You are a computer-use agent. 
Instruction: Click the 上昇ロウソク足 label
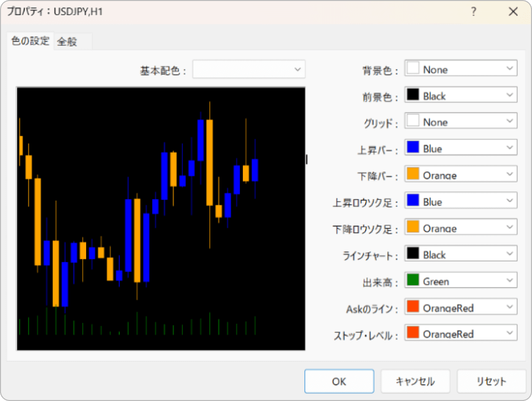click(365, 203)
